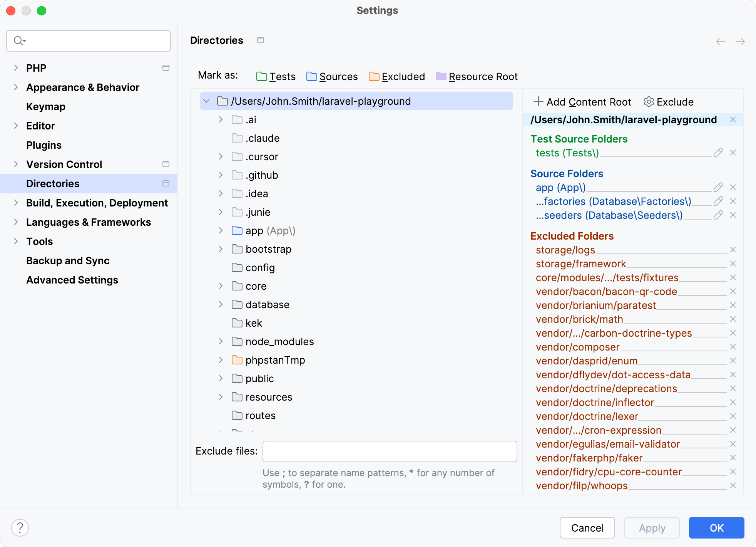Select Keymap in the settings sidebar
This screenshot has width=756, height=547.
click(46, 106)
